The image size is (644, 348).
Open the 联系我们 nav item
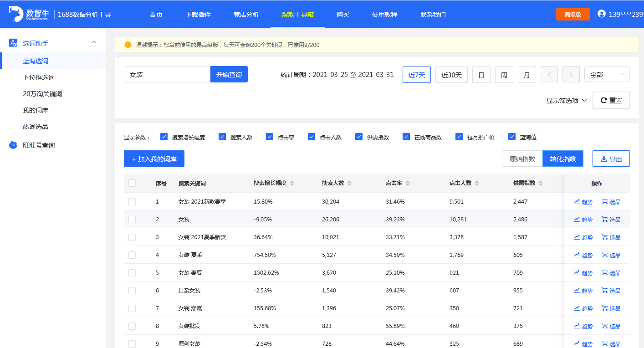[433, 14]
